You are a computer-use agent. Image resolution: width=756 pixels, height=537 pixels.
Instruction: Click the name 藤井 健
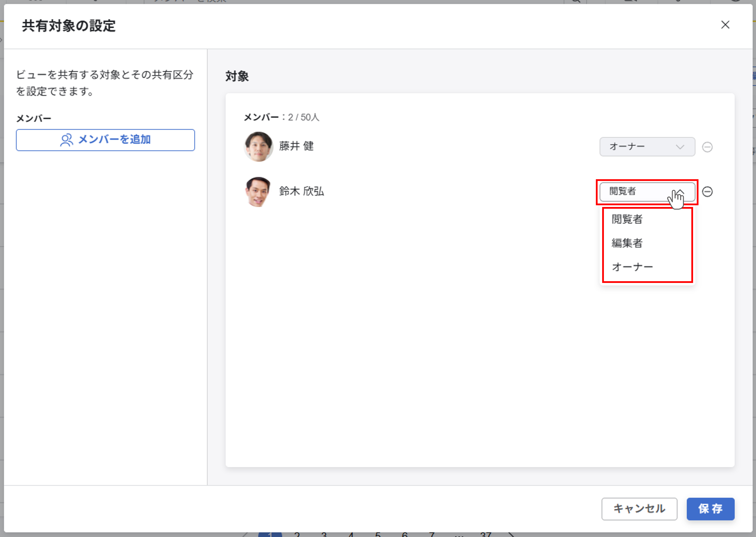[x=296, y=146]
